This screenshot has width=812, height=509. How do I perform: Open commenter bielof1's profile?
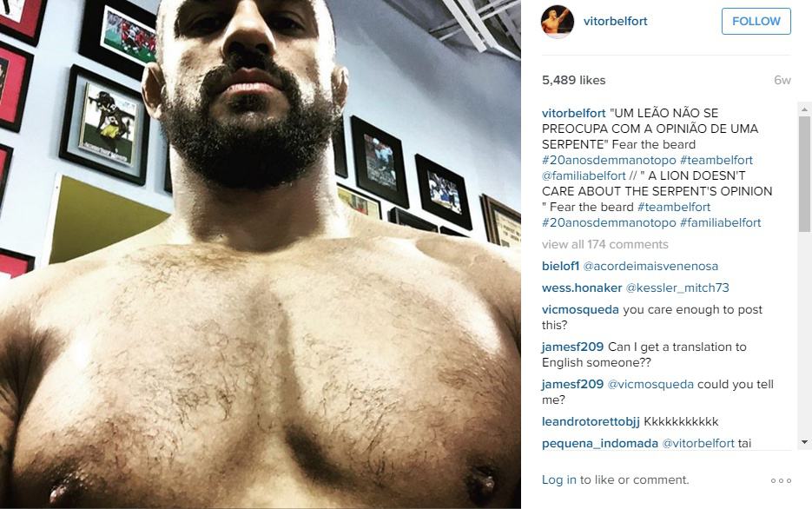pyautogui.click(x=560, y=266)
